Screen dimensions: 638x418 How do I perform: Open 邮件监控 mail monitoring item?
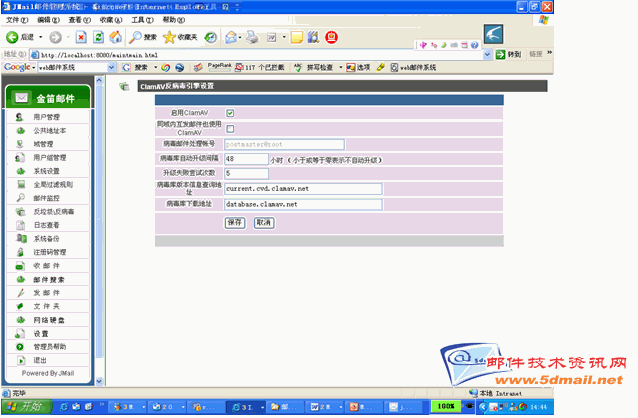[48, 198]
